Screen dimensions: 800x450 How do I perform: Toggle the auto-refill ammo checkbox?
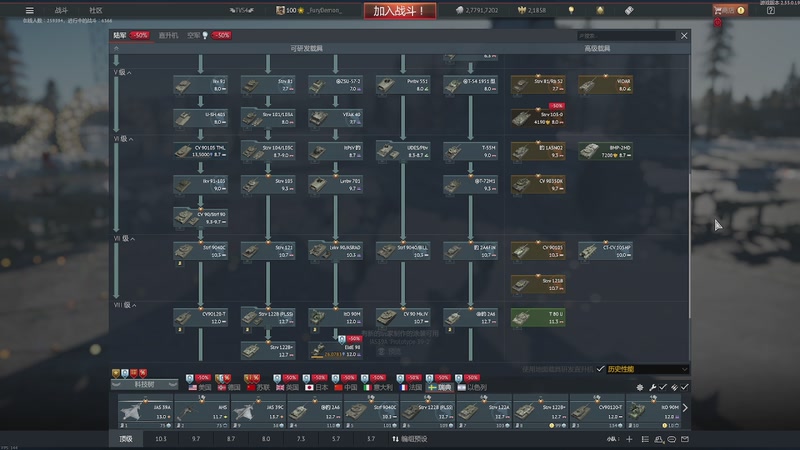click(x=685, y=387)
